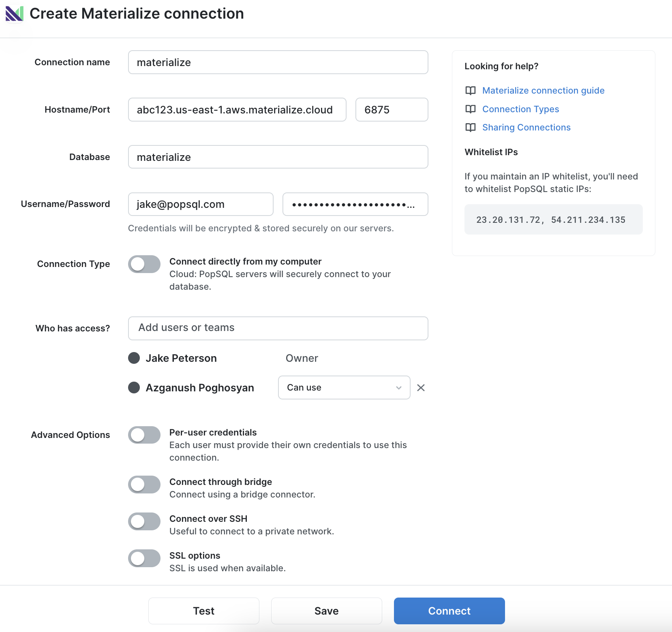Click book icon beside Connection Types
Screen dimensions: 672x632
click(471, 109)
